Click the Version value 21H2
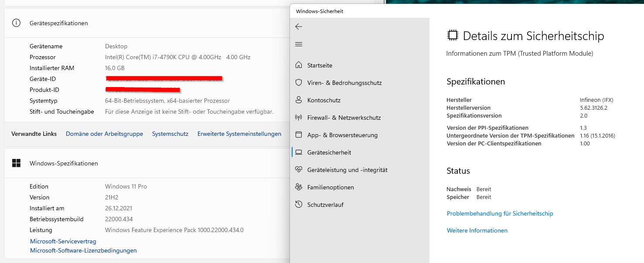Viewport: 644px width, 263px height. coord(112,197)
